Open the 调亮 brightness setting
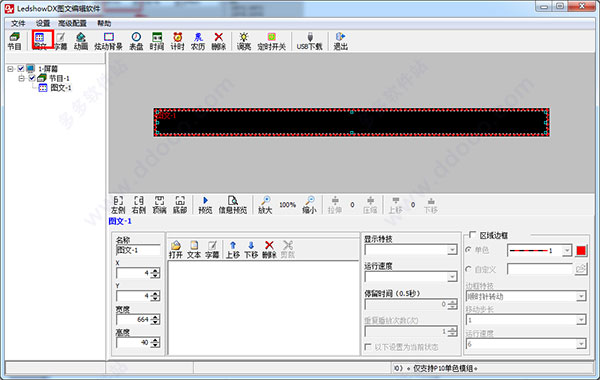 244,41
